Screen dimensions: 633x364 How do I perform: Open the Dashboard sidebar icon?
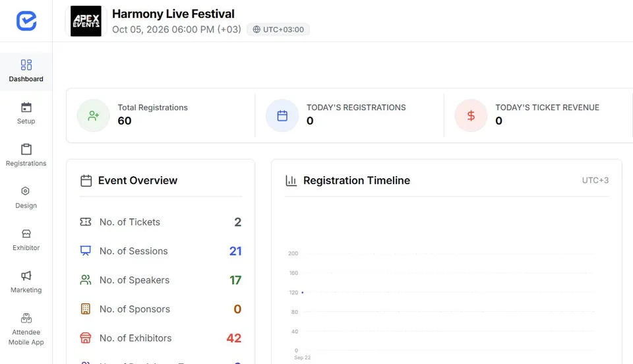pyautogui.click(x=26, y=65)
